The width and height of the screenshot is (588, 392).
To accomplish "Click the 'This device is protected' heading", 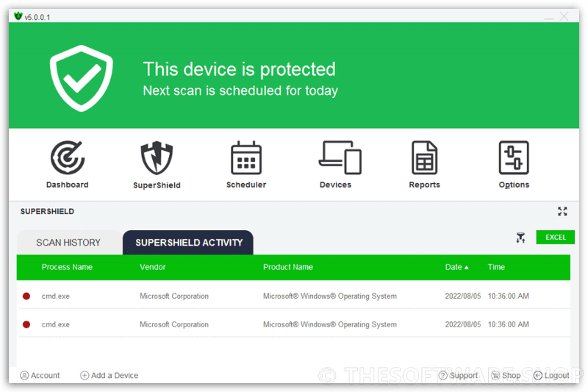I will point(240,69).
